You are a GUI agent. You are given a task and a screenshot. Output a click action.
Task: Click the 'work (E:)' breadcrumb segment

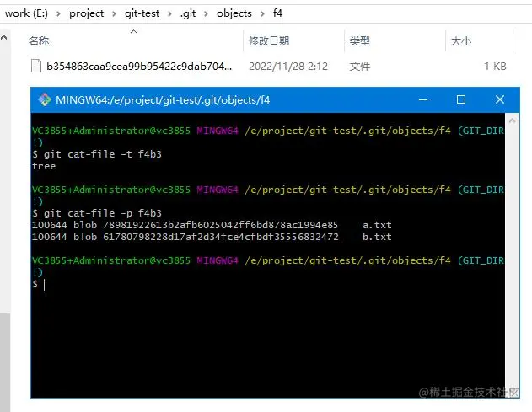(26, 13)
